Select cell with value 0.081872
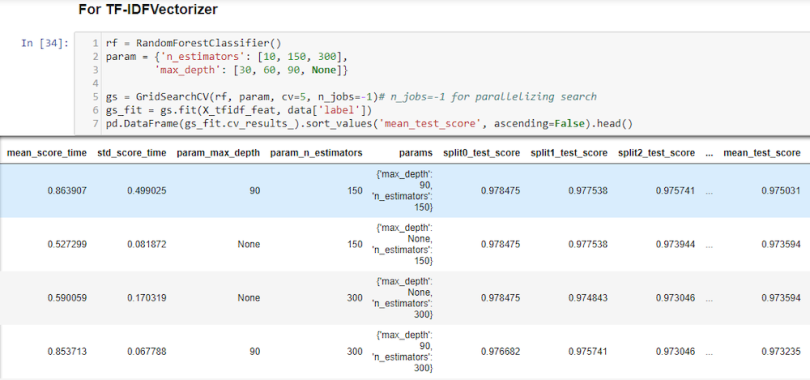The width and height of the screenshot is (810, 380). (x=147, y=244)
